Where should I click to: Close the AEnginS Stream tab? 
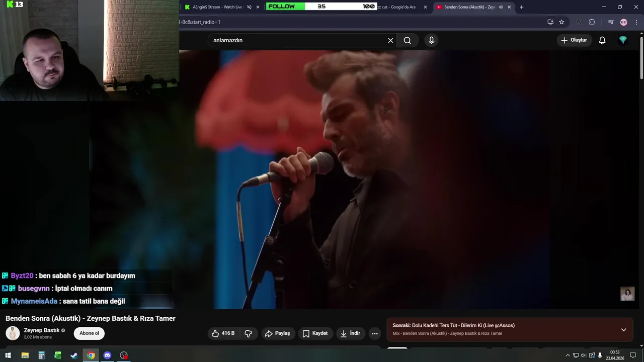(x=258, y=7)
